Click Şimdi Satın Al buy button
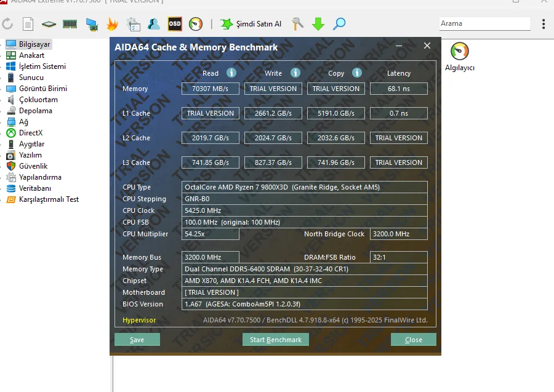The width and height of the screenshot is (554, 392). (251, 24)
